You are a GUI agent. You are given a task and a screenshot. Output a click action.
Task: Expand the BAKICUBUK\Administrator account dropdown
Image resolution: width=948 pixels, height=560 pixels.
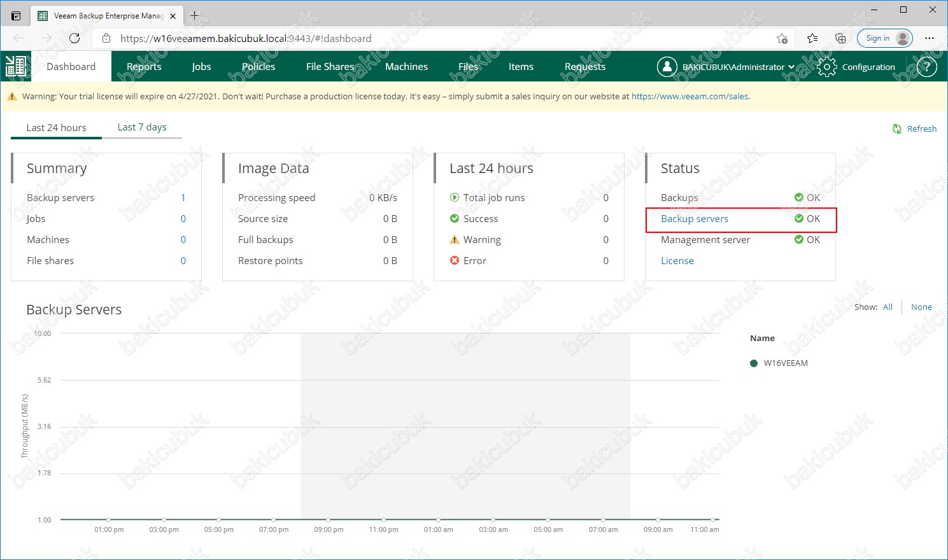coord(739,67)
